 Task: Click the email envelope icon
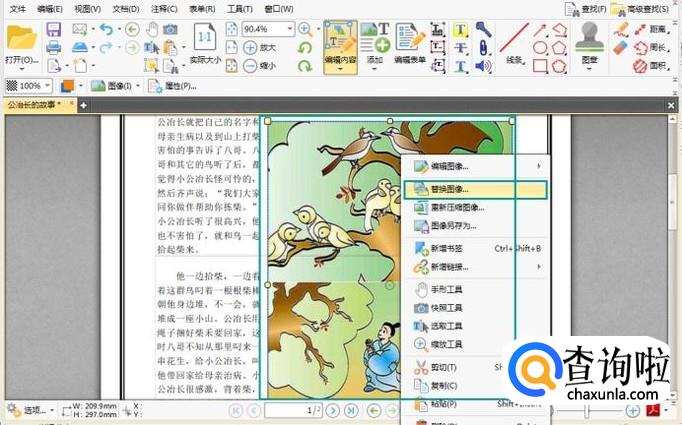pos(80,29)
